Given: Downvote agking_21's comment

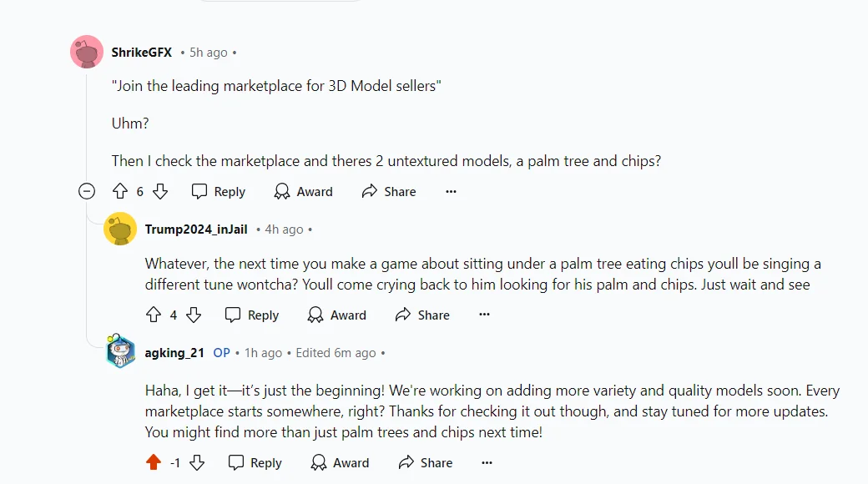Looking at the screenshot, I should [197, 462].
